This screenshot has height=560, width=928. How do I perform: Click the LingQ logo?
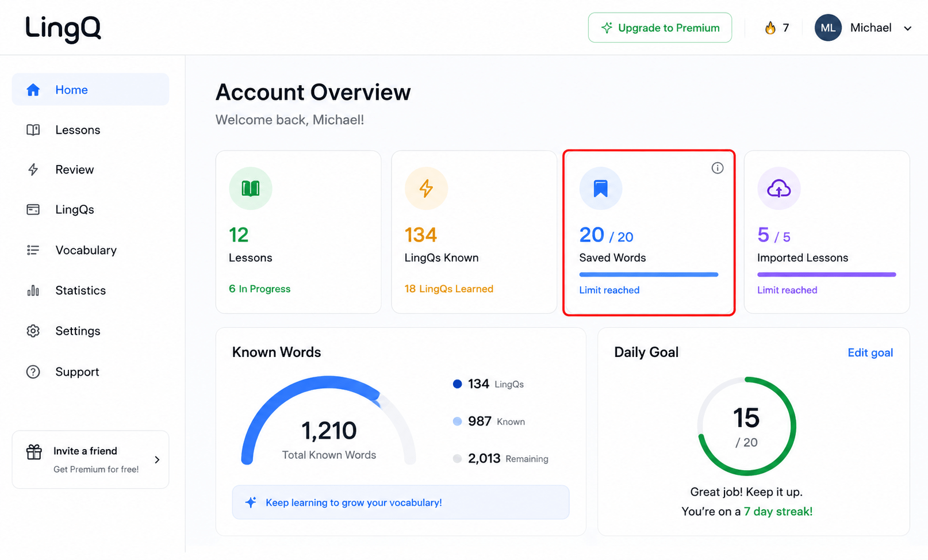point(63,28)
